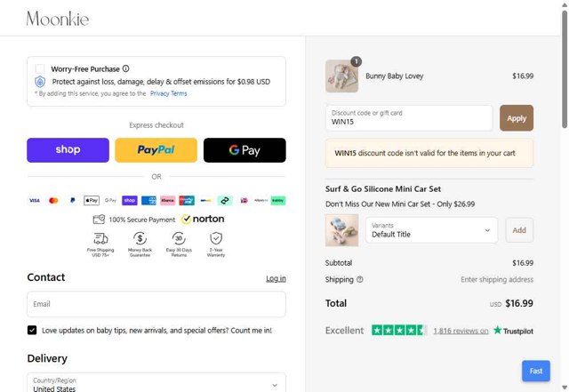Pay with the purple Shop button
The height and width of the screenshot is (392, 569).
pyautogui.click(x=68, y=150)
